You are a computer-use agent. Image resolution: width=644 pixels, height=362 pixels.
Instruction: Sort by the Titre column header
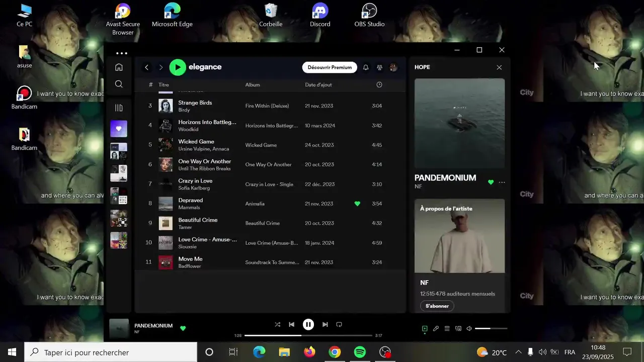(164, 85)
